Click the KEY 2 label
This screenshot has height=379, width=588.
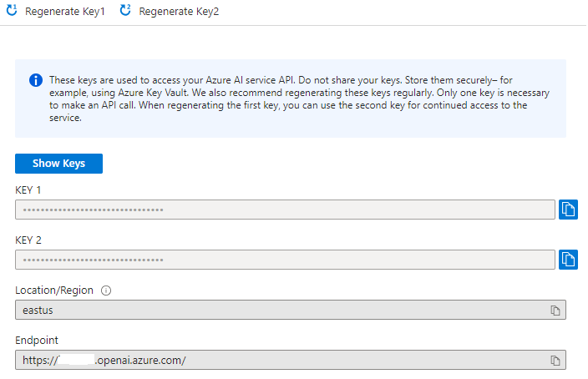(x=29, y=240)
